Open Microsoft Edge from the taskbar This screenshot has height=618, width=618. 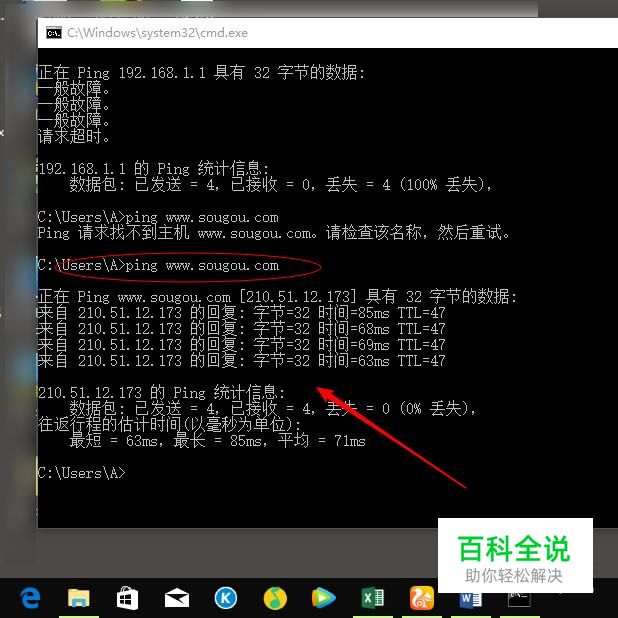pos(30,598)
